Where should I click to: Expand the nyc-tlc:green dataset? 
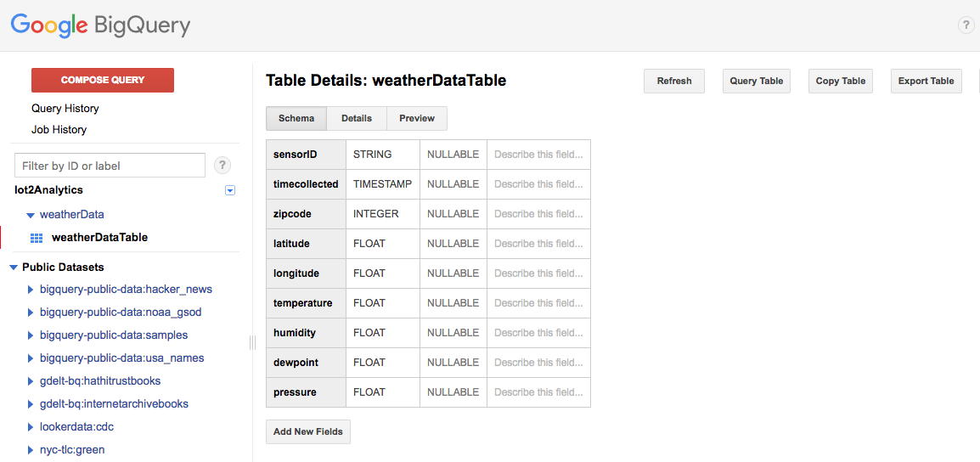click(31, 450)
